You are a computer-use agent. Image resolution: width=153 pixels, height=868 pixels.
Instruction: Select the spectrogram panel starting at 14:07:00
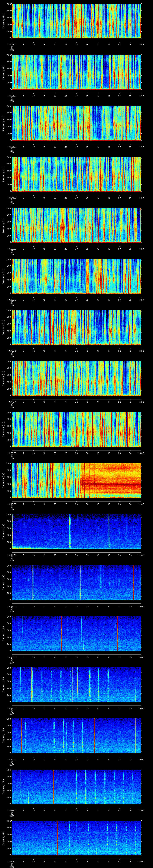click(77, 327)
